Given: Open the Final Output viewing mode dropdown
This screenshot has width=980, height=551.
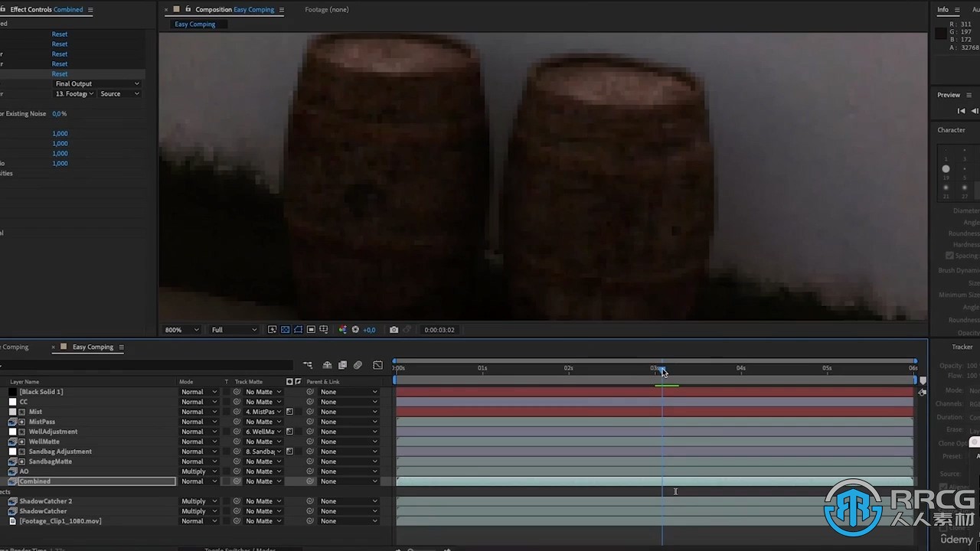Looking at the screenshot, I should point(97,83).
